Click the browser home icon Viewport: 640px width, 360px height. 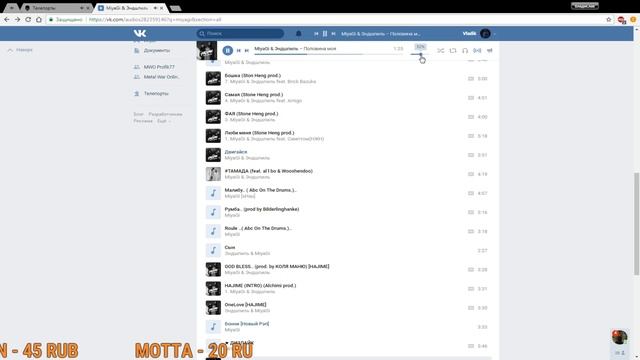pyautogui.click(x=39, y=19)
